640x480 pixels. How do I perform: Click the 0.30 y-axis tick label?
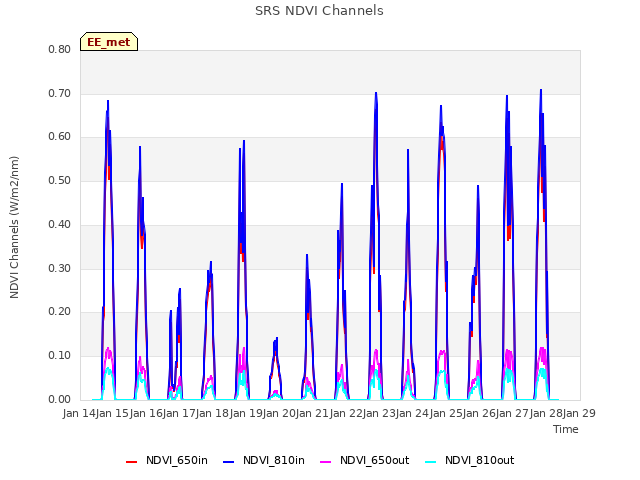click(60, 268)
